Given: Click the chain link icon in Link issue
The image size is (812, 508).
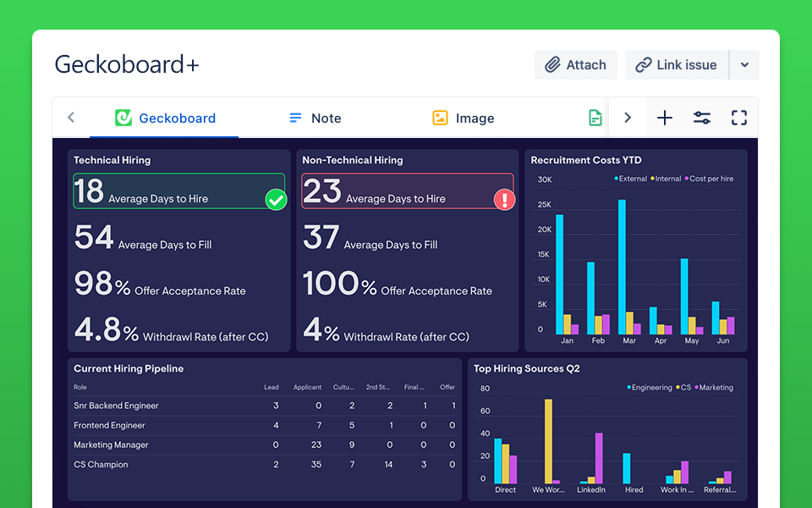Looking at the screenshot, I should tap(643, 65).
